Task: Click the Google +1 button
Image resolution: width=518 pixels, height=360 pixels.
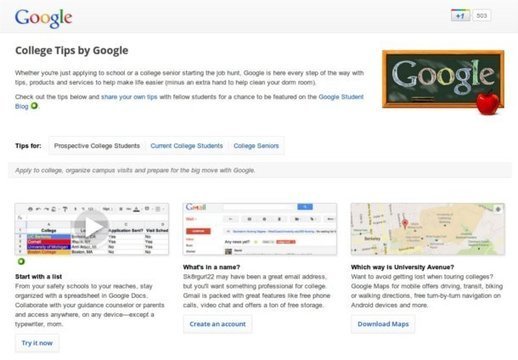Action: [460, 15]
